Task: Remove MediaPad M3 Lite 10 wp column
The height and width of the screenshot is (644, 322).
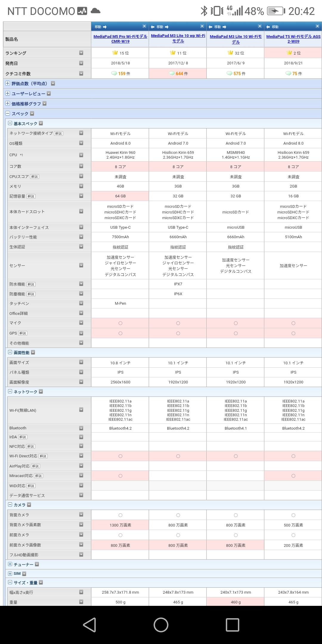Action: (202, 26)
